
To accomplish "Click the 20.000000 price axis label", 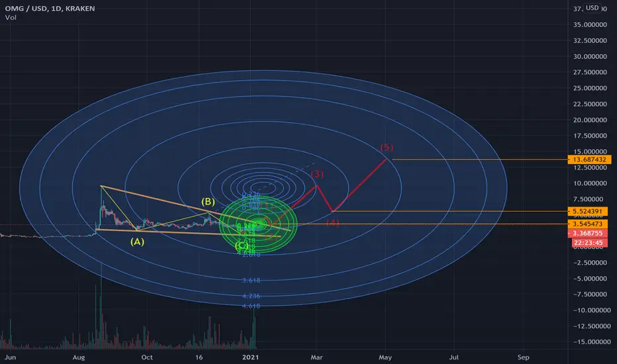I will 590,120.
